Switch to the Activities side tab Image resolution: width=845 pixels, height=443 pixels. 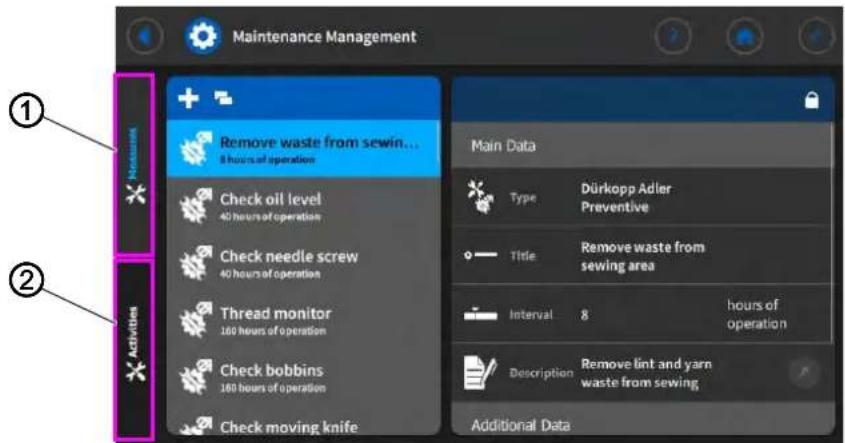pos(134,350)
